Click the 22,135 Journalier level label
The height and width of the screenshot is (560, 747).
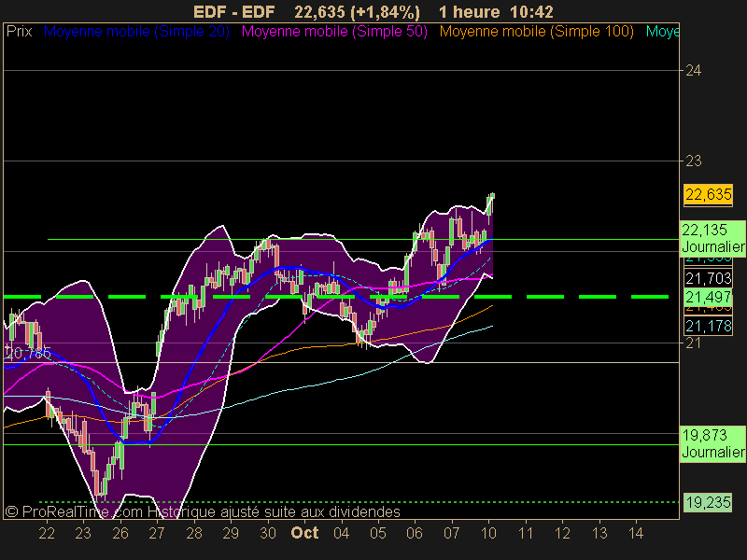click(x=712, y=239)
